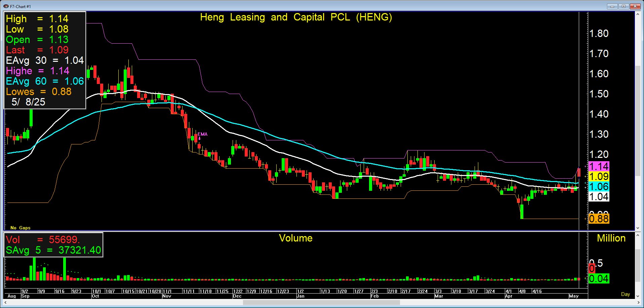Click the EAvg 30 = 1.04 readout
This screenshot has height=308, width=644.
(x=45, y=60)
